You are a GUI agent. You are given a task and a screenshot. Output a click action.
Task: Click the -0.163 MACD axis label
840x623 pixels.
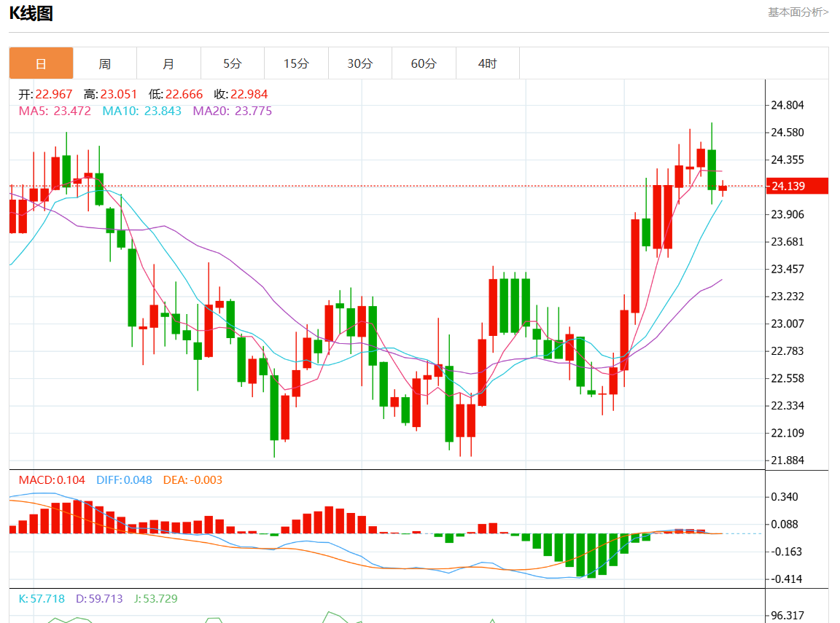[x=786, y=552]
